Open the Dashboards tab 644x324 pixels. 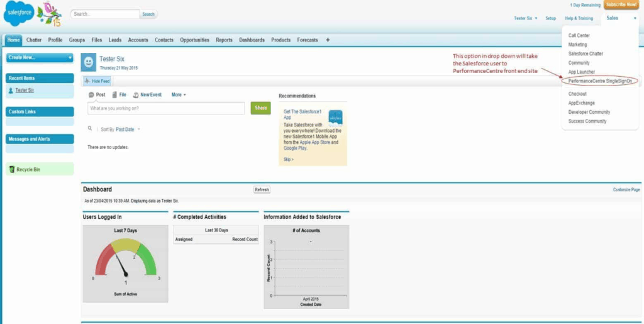(252, 40)
